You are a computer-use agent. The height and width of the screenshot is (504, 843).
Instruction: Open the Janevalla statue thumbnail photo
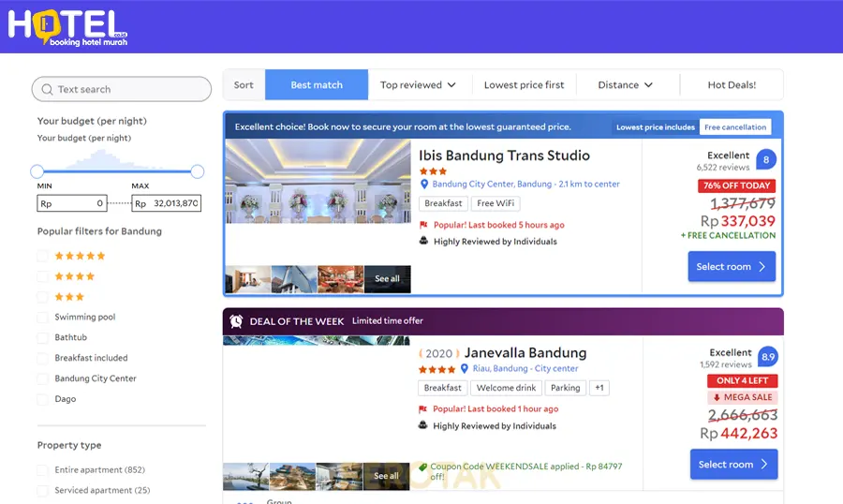pos(245,476)
